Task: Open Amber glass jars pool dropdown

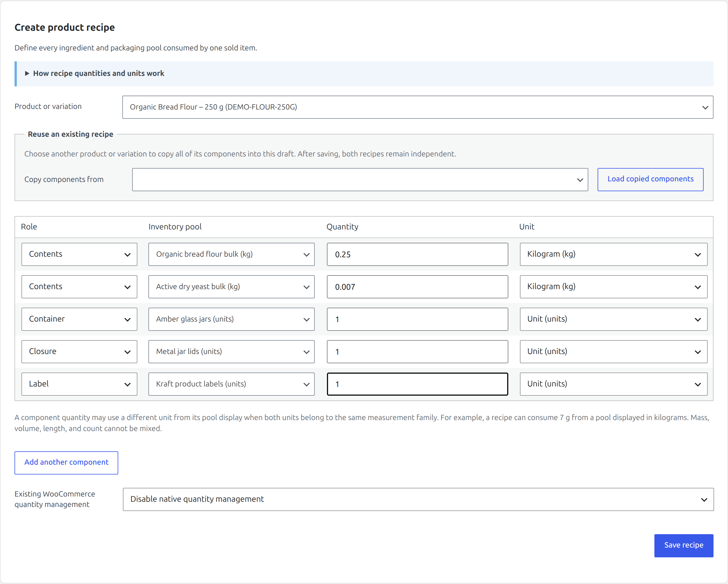Action: pos(231,319)
